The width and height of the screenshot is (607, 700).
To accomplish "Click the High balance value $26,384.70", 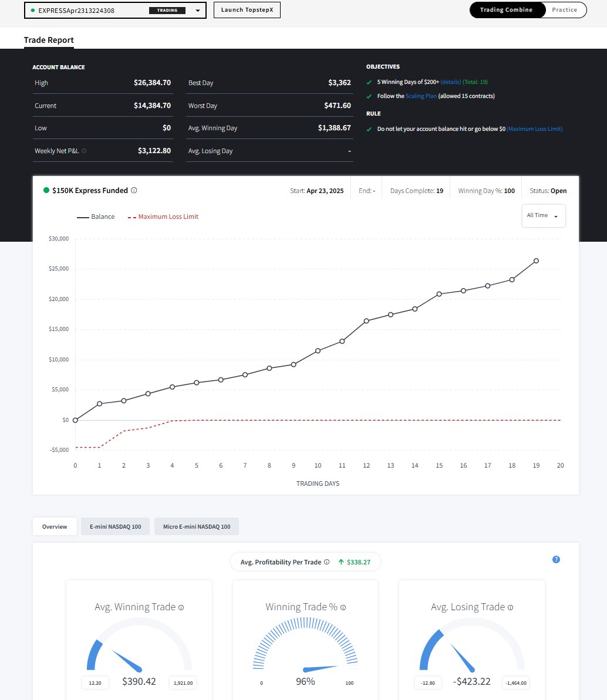I will [152, 83].
